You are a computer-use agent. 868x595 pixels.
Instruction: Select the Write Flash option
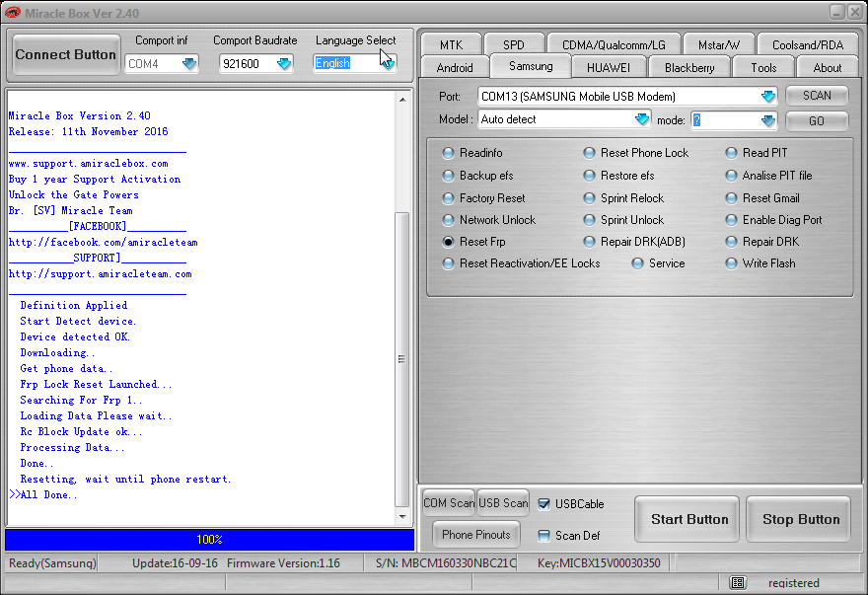[731, 263]
